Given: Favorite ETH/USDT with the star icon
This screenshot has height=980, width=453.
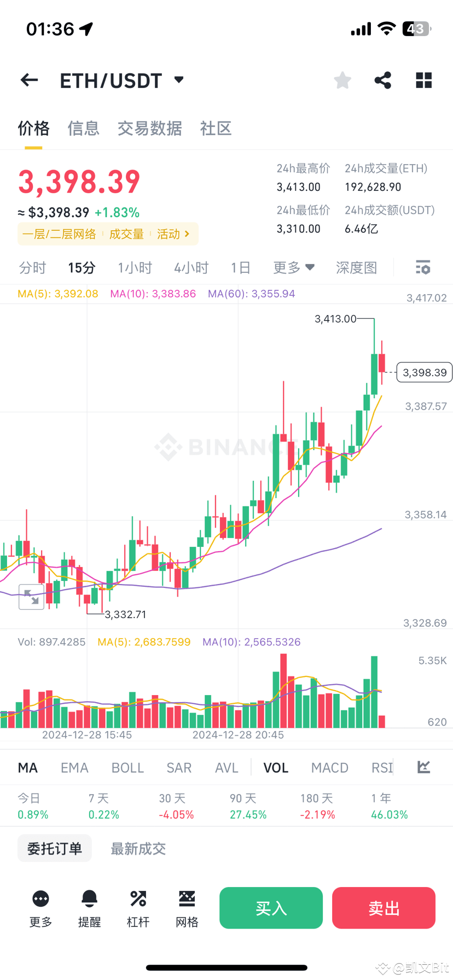Looking at the screenshot, I should click(342, 80).
